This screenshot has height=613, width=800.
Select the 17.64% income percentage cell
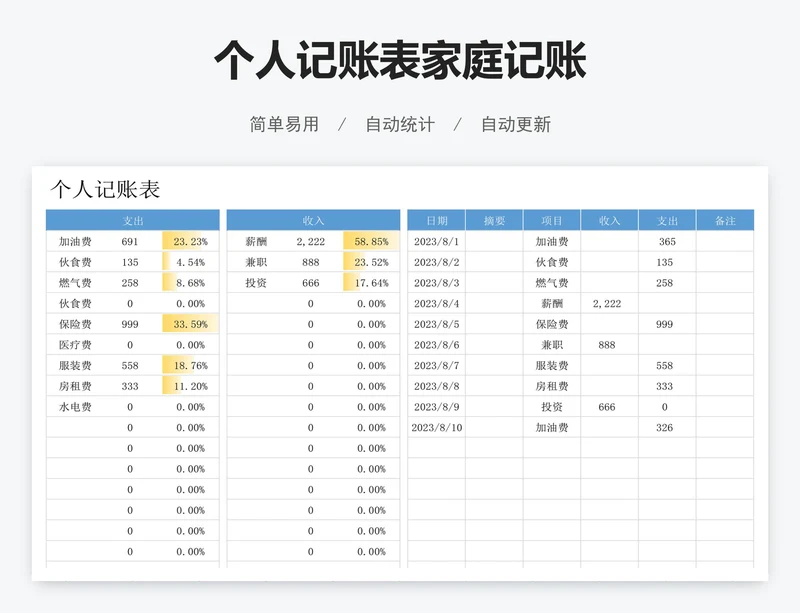[371, 283]
